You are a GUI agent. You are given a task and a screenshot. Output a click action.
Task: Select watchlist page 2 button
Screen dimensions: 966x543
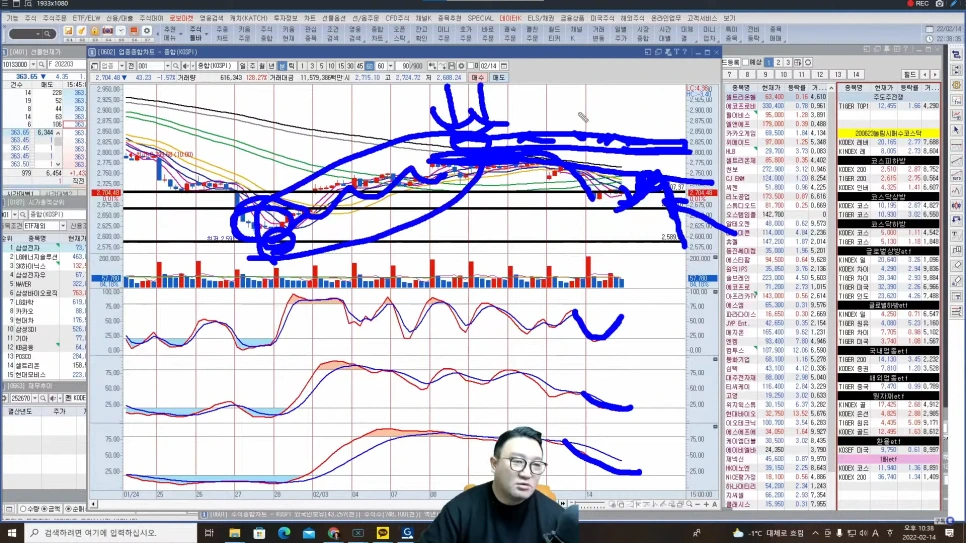pyautogui.click(x=778, y=62)
